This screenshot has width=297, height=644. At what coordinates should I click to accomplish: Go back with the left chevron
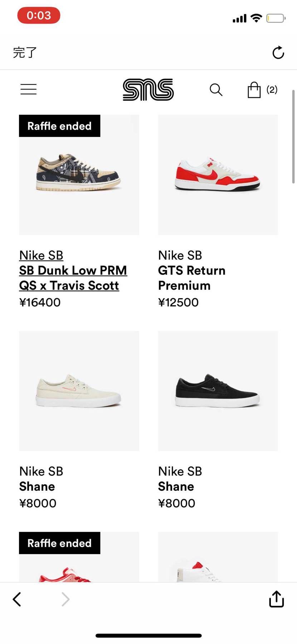(17, 599)
